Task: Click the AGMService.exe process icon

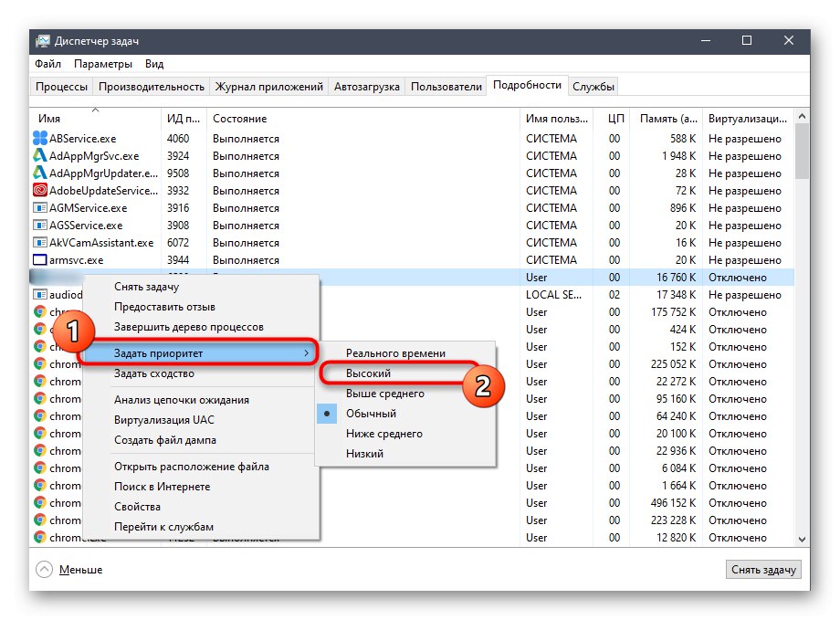Action: [x=40, y=208]
